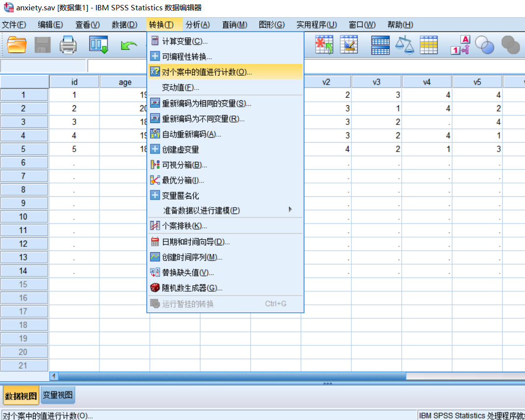Open the 图形(G) menu

[x=271, y=25]
